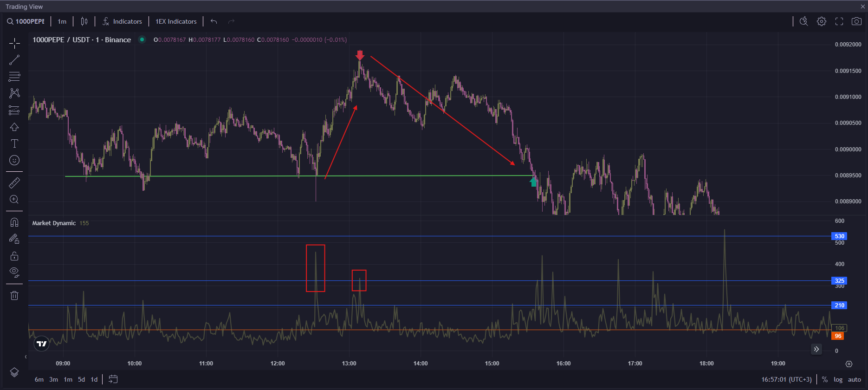The height and width of the screenshot is (390, 868).
Task: Select the trend line drawing tool
Action: tap(14, 60)
